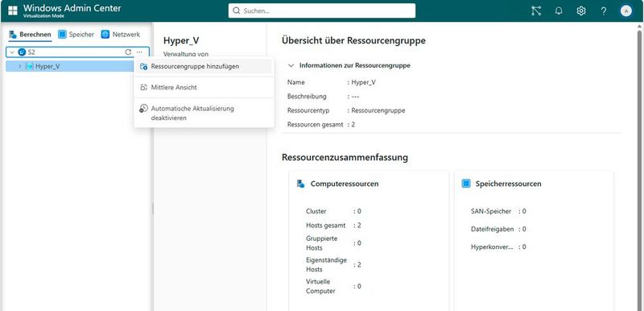Click the Hyper_V resource group icon
This screenshot has height=311, width=644.
pyautogui.click(x=30, y=66)
